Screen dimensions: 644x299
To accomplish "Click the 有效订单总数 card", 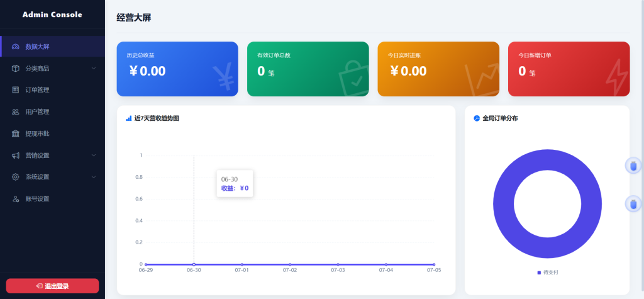I will [x=308, y=69].
